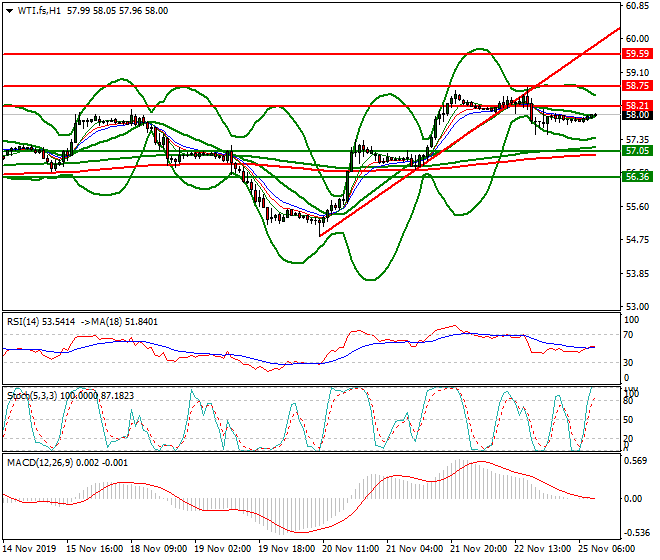The image size is (660, 560).
Task: Click the 14 Nov 2019 start date label
Action: (x=30, y=550)
